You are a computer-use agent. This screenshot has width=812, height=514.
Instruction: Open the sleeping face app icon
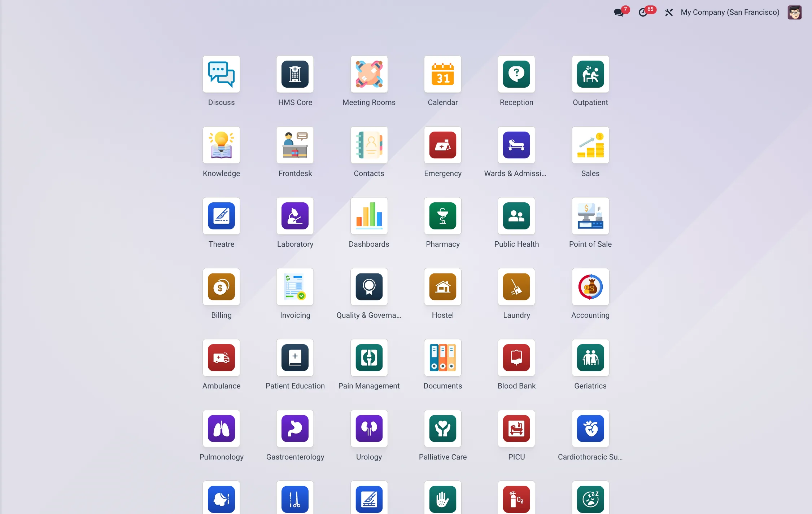click(x=590, y=498)
